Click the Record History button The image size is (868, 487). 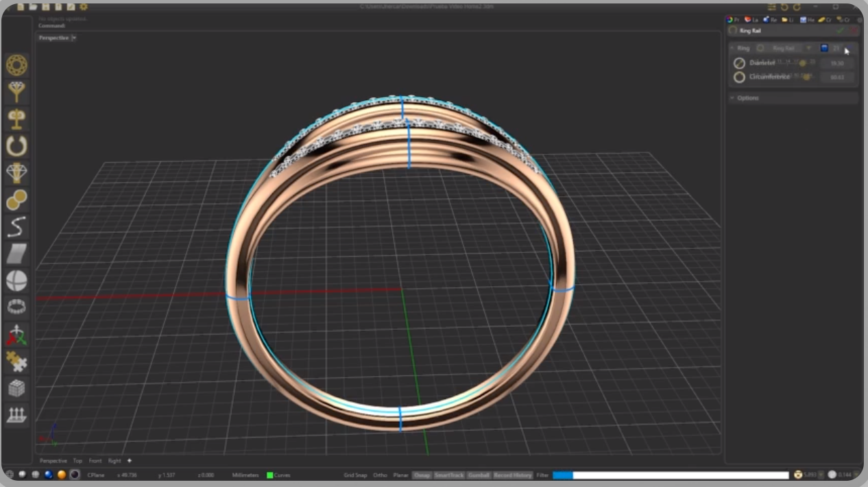tap(513, 475)
